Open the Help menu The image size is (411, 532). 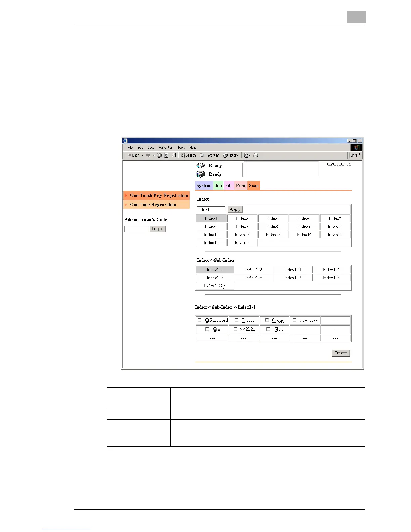[x=193, y=147]
